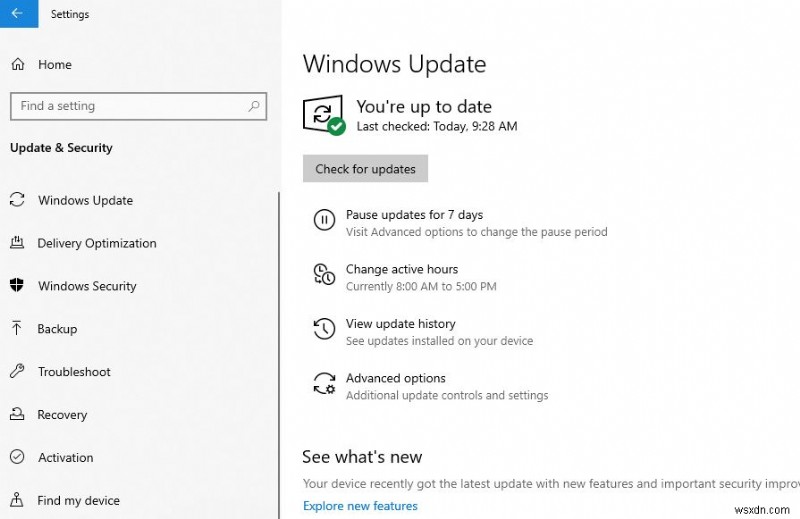Open Advanced options link text
This screenshot has width=800, height=519.
point(395,378)
